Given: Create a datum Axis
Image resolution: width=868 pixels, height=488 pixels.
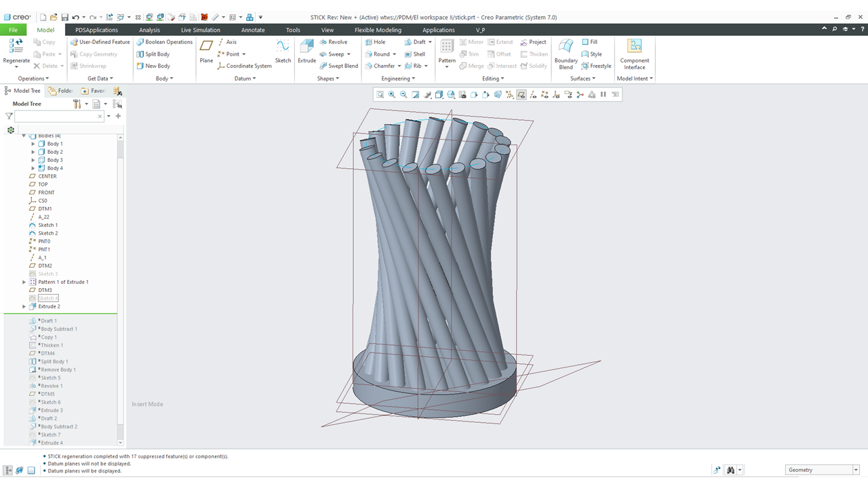Looking at the screenshot, I should 227,42.
